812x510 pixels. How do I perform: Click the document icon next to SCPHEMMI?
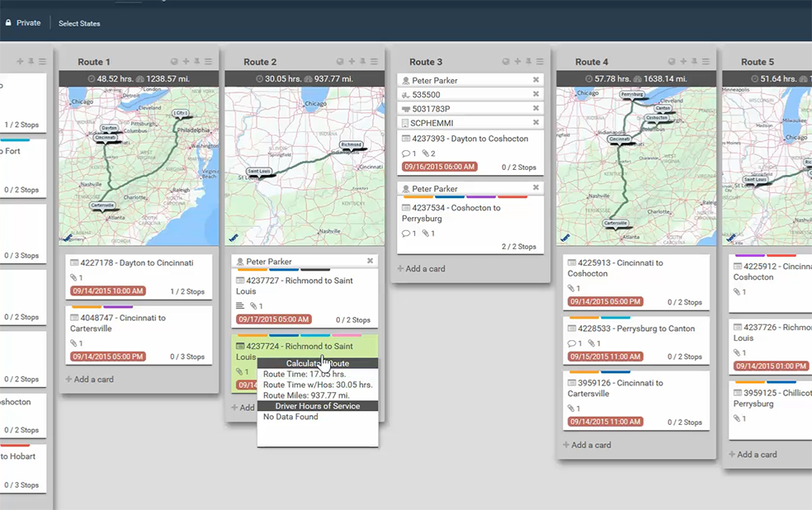coord(404,122)
